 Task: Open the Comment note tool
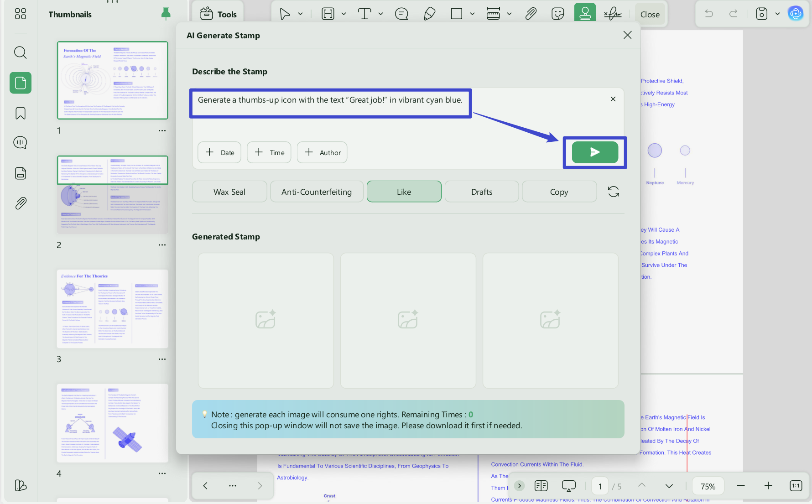coord(401,14)
